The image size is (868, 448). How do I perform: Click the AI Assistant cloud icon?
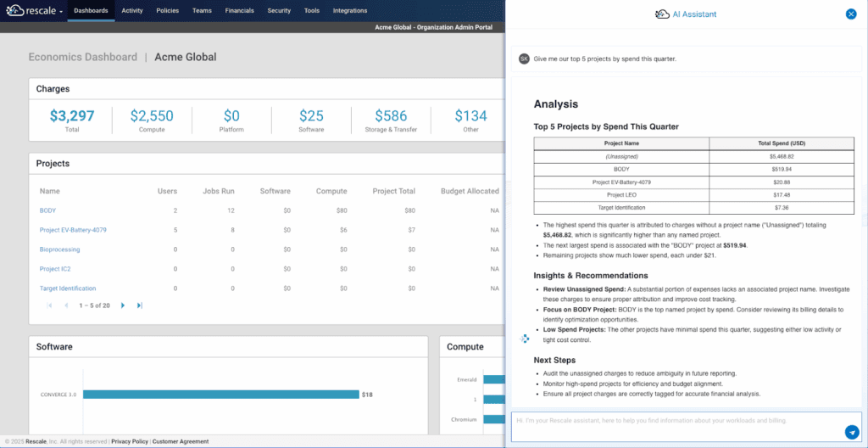[663, 14]
